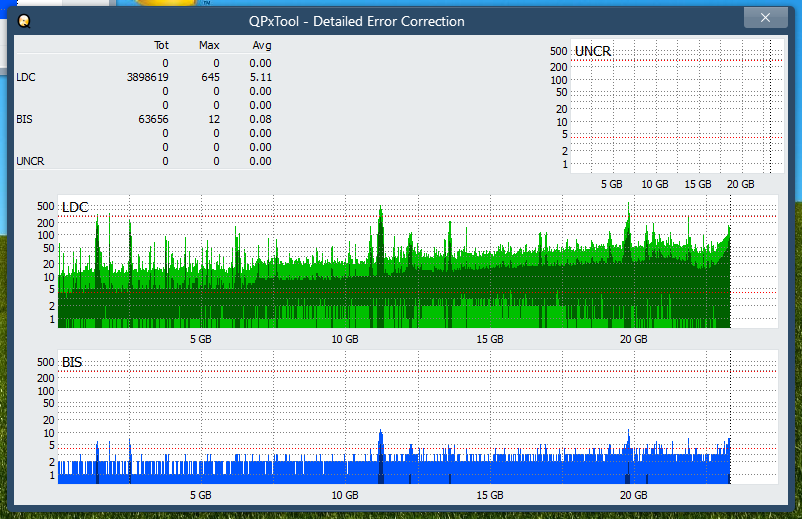Click the 5 GB axis label under LDC graph
Viewport: 802px width, 519px height.
pyautogui.click(x=200, y=339)
